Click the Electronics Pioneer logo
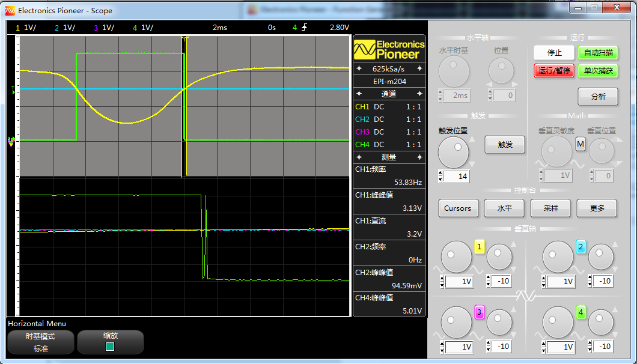 (389, 50)
